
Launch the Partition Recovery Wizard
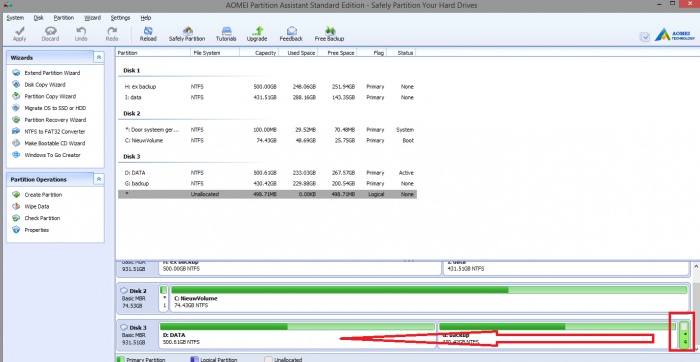point(49,120)
